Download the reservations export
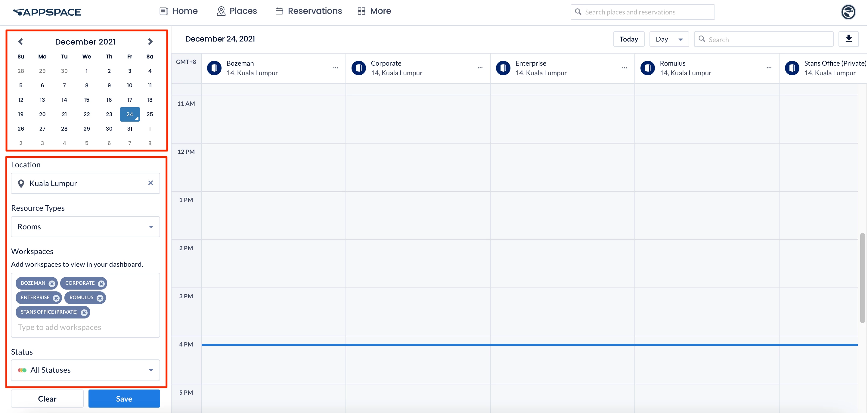This screenshot has width=868, height=413. pyautogui.click(x=848, y=39)
